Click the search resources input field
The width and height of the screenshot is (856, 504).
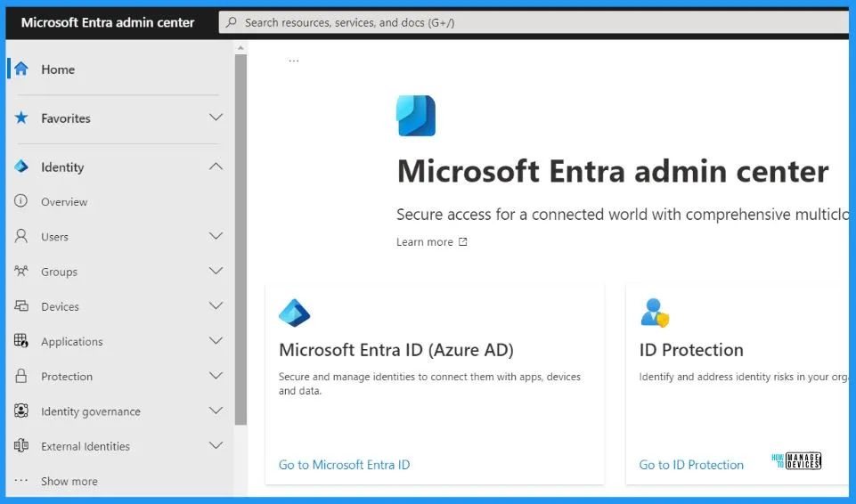tap(534, 22)
